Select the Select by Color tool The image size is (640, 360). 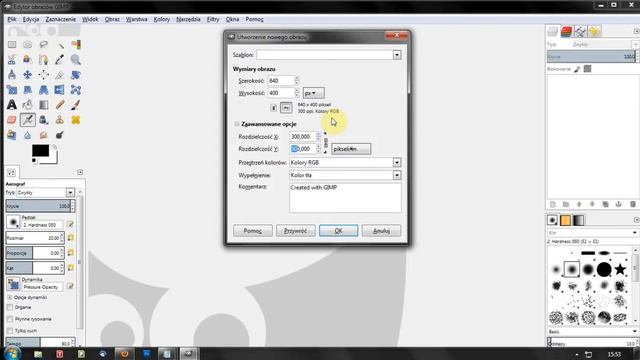point(76,44)
